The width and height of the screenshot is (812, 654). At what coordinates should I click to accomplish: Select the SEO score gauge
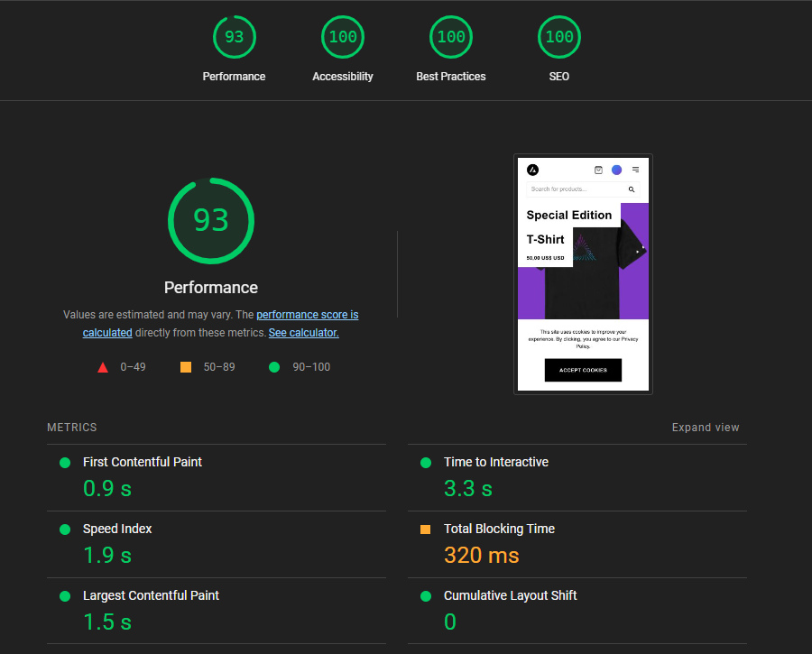[x=559, y=38]
